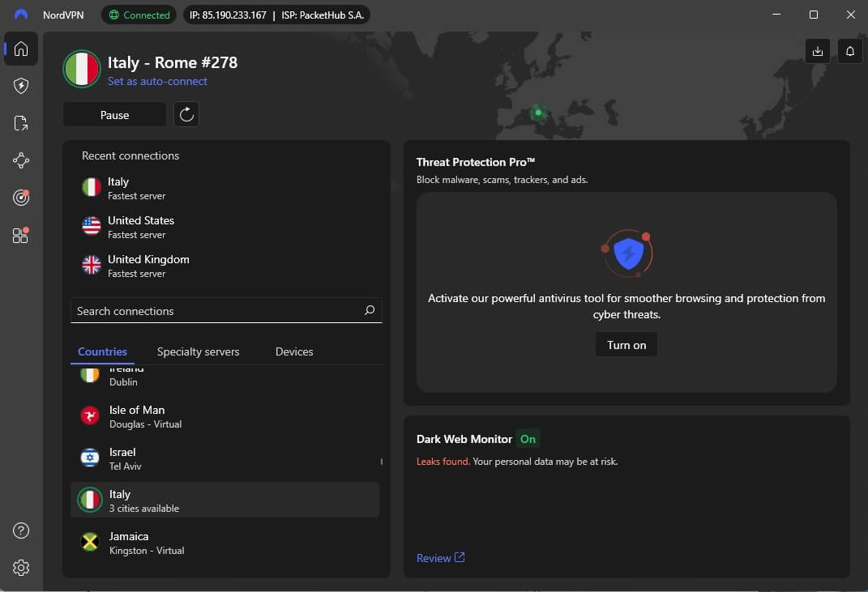Enable auto-connect for Italy - Rome
The width and height of the screenshot is (868, 592).
[157, 81]
